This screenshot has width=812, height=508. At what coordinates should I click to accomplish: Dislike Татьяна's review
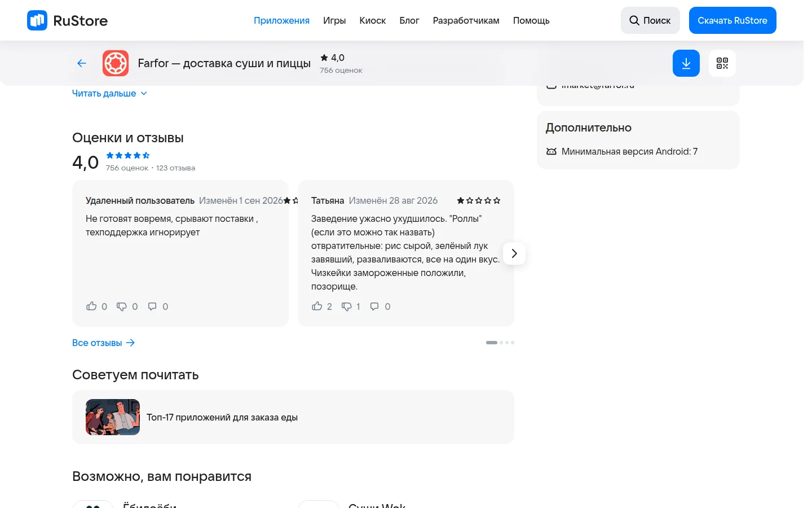pyautogui.click(x=347, y=306)
